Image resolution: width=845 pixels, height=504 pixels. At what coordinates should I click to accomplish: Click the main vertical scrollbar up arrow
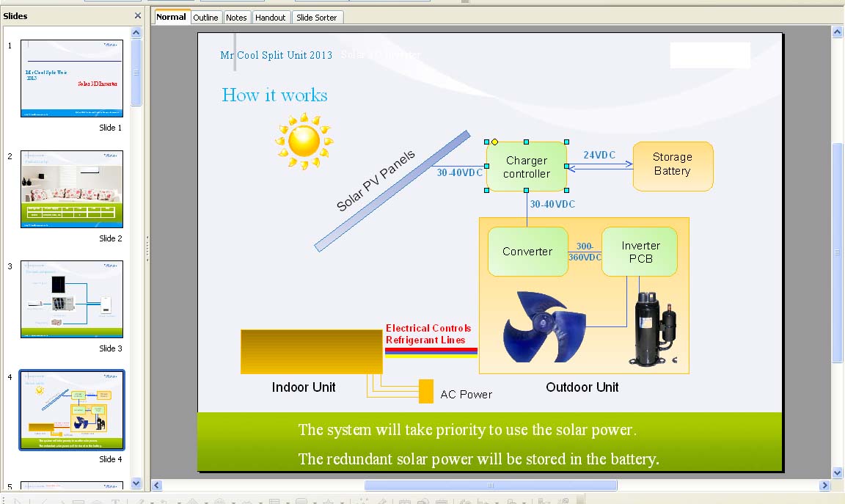[838, 32]
